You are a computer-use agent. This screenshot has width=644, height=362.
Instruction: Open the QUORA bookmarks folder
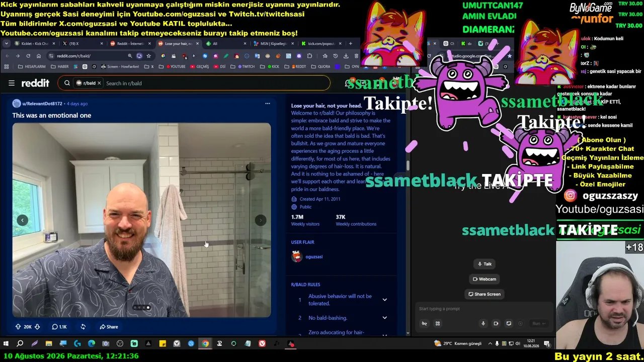click(x=320, y=66)
